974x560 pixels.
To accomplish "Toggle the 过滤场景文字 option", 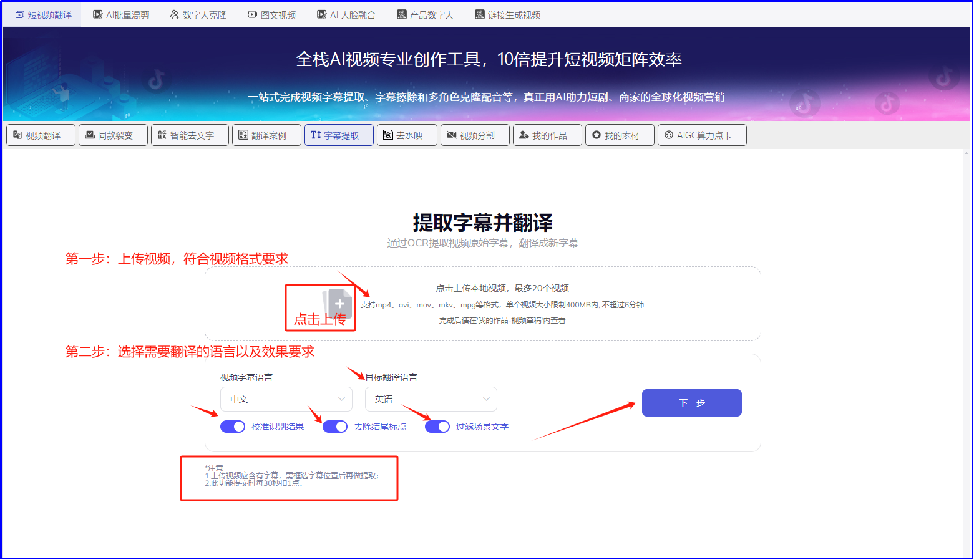I will [437, 426].
